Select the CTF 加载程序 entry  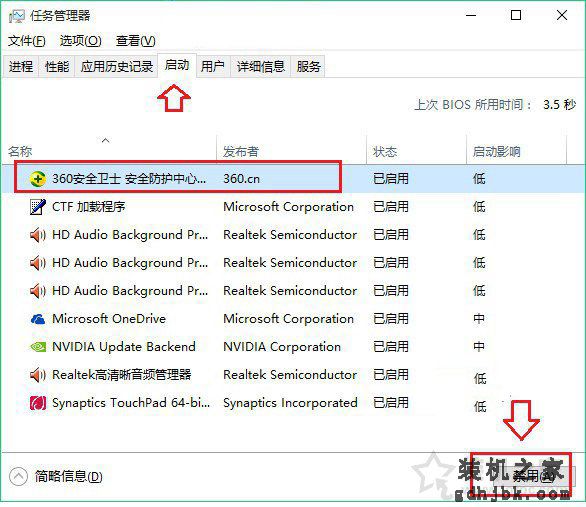(x=89, y=207)
